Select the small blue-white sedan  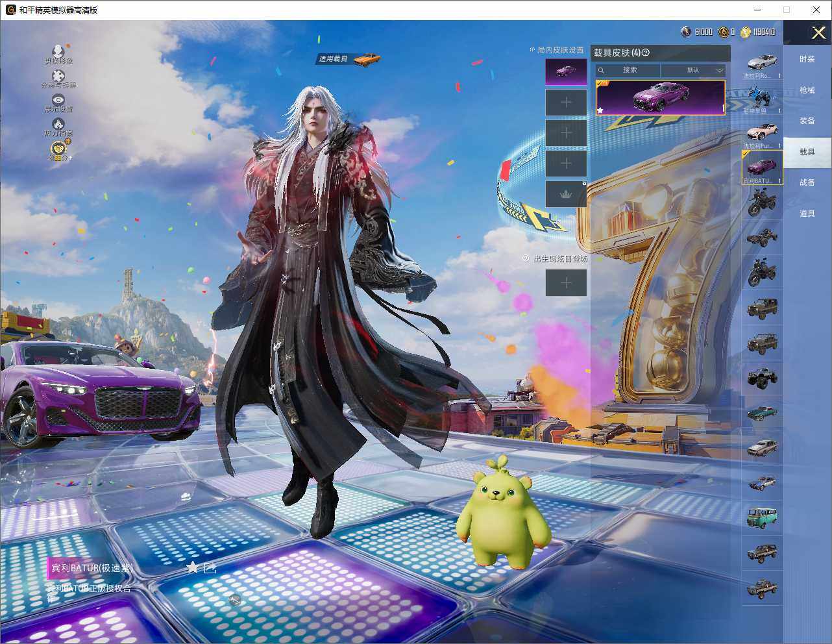[762, 483]
